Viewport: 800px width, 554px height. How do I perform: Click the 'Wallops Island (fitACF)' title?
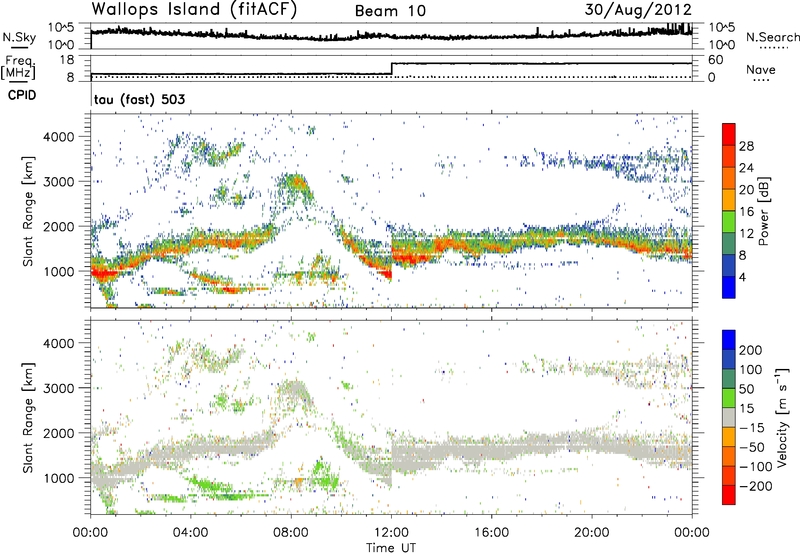pos(194,10)
